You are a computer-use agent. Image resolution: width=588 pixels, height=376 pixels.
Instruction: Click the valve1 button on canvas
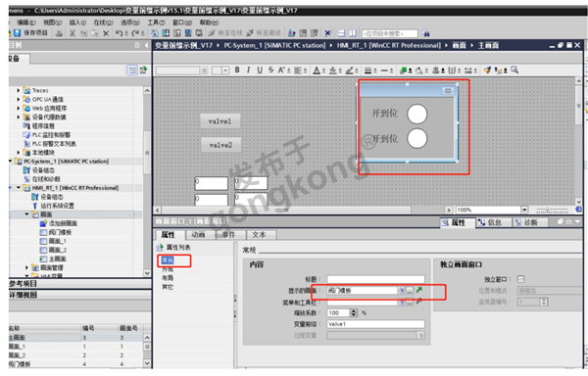coord(220,121)
